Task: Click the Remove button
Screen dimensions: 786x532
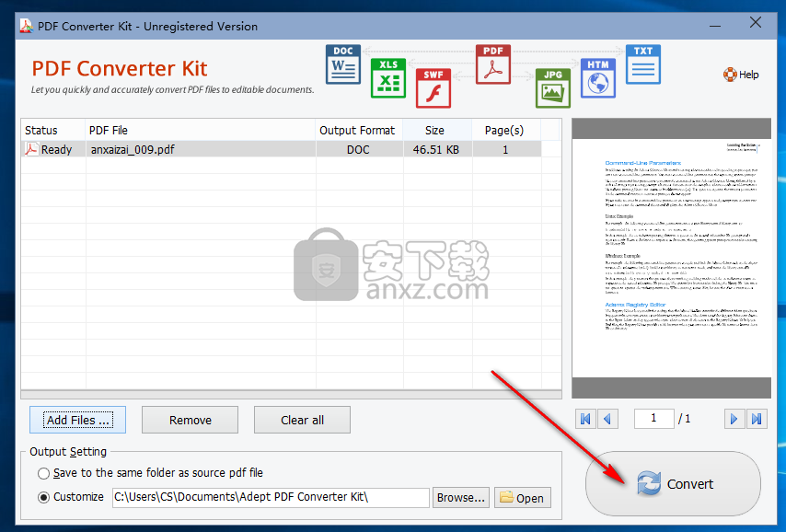Action: click(x=190, y=420)
